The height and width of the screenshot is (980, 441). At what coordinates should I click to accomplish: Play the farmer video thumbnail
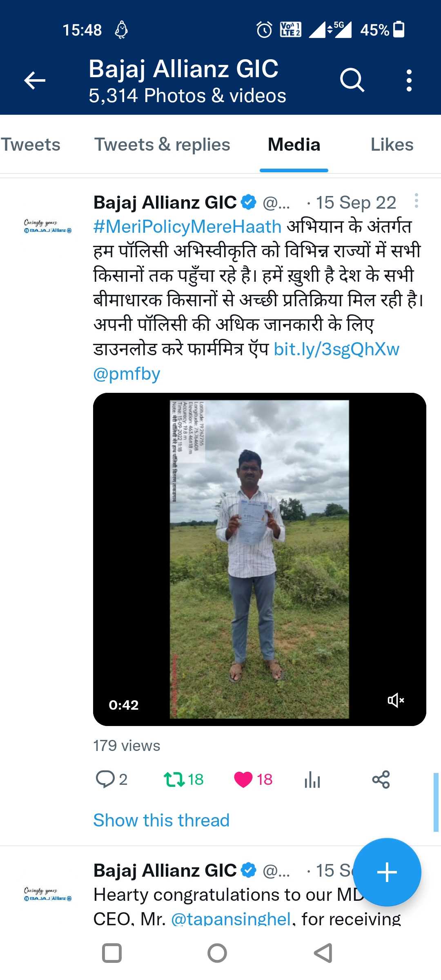click(259, 559)
